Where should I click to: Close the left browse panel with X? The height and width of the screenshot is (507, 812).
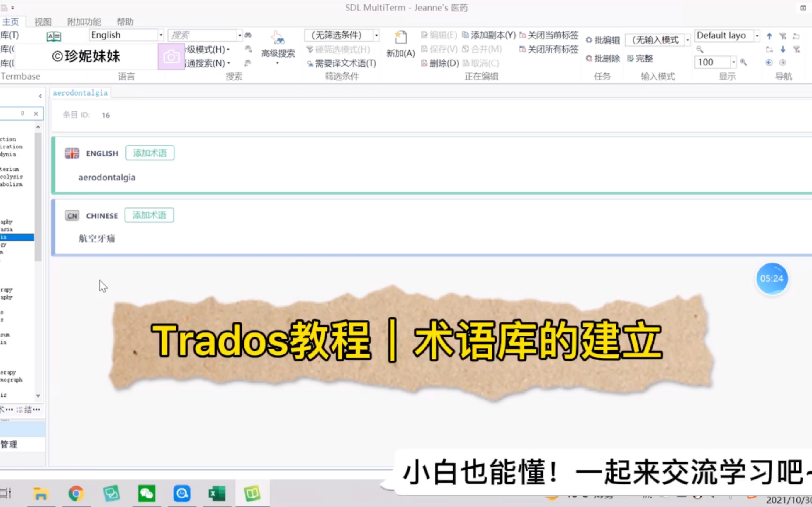(36, 114)
